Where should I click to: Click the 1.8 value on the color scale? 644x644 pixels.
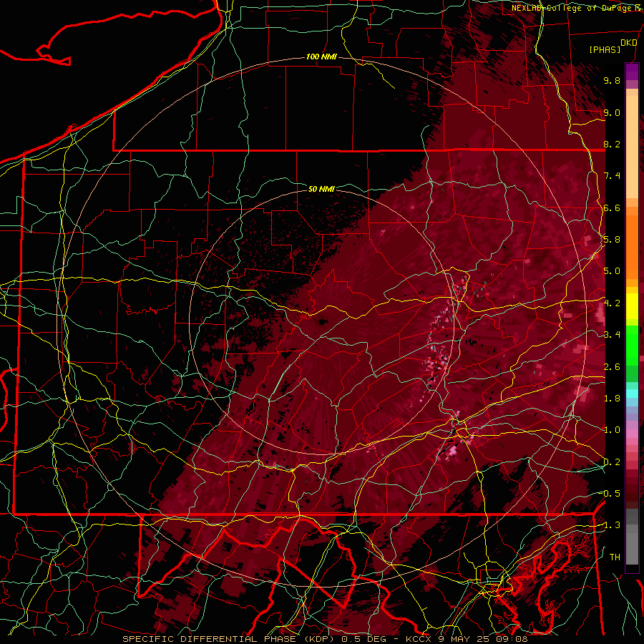coord(612,399)
